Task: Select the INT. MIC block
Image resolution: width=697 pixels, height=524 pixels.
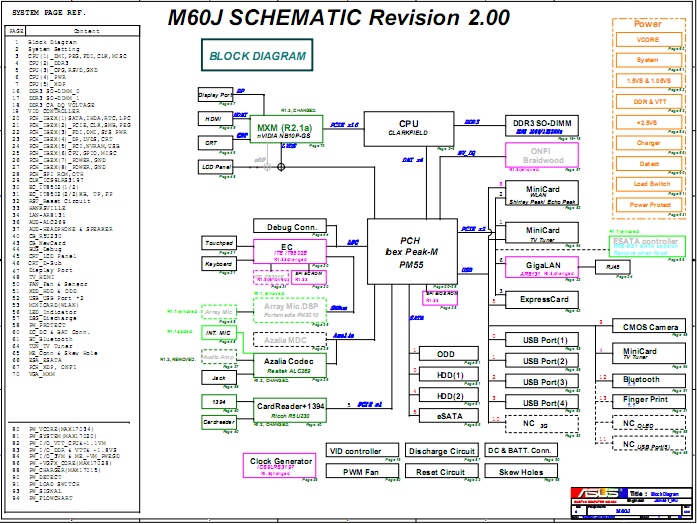Action: [x=219, y=333]
